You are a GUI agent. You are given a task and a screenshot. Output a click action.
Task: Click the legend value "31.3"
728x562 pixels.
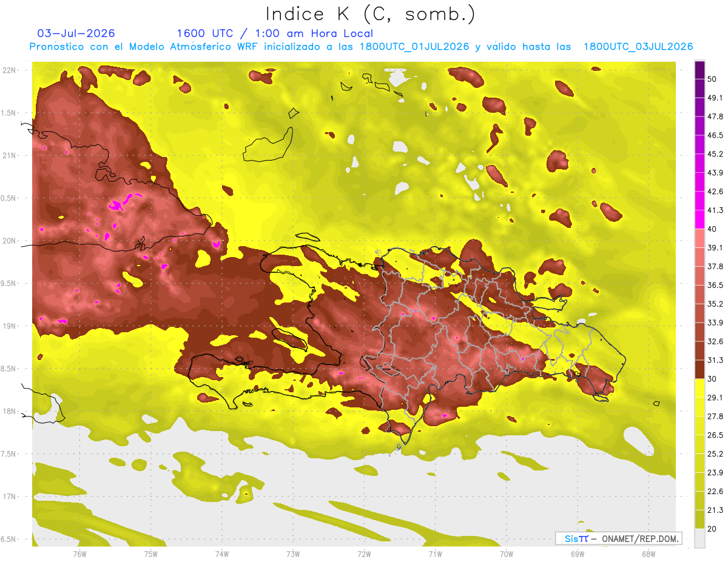coord(715,360)
